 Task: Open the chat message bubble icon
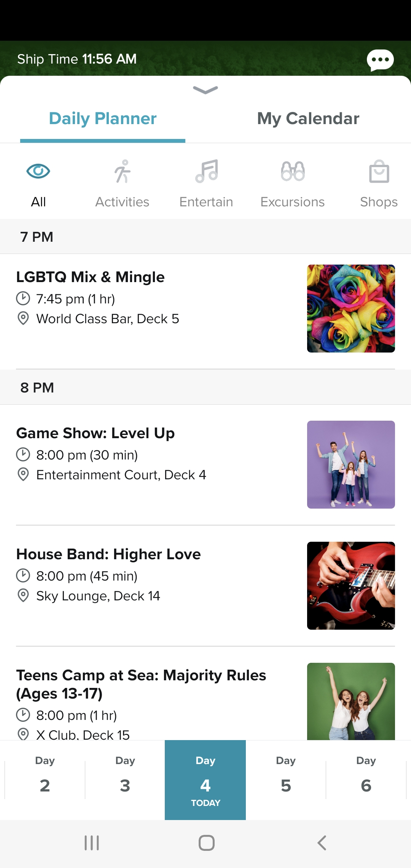[x=380, y=60]
